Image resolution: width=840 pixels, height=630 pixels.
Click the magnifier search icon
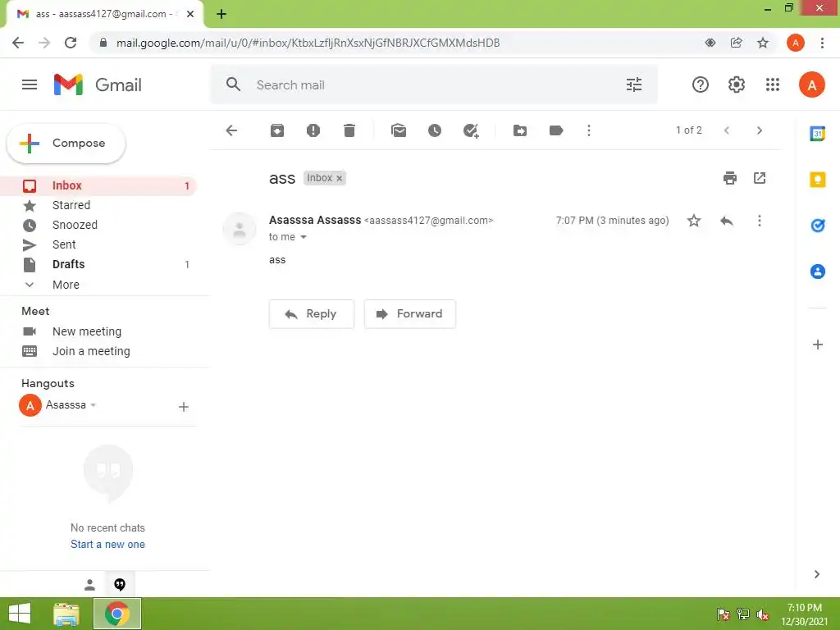click(233, 84)
